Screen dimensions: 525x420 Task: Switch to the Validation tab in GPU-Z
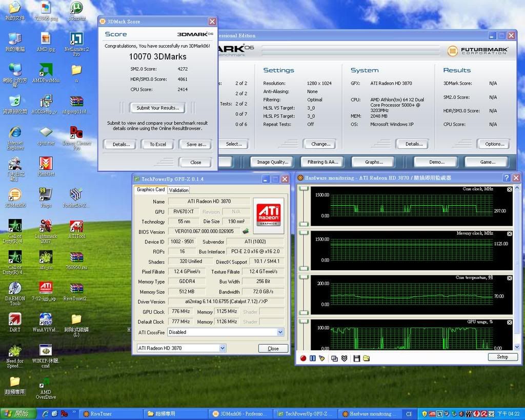point(179,190)
